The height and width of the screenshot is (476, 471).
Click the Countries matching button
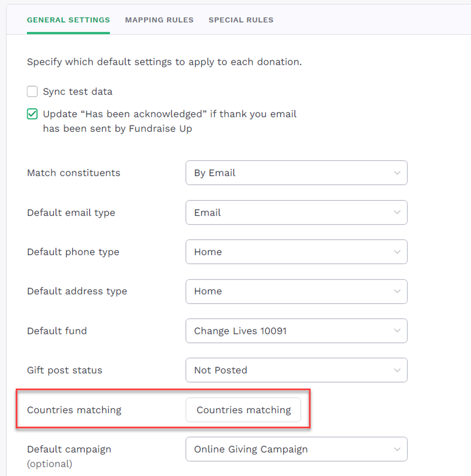coord(243,410)
